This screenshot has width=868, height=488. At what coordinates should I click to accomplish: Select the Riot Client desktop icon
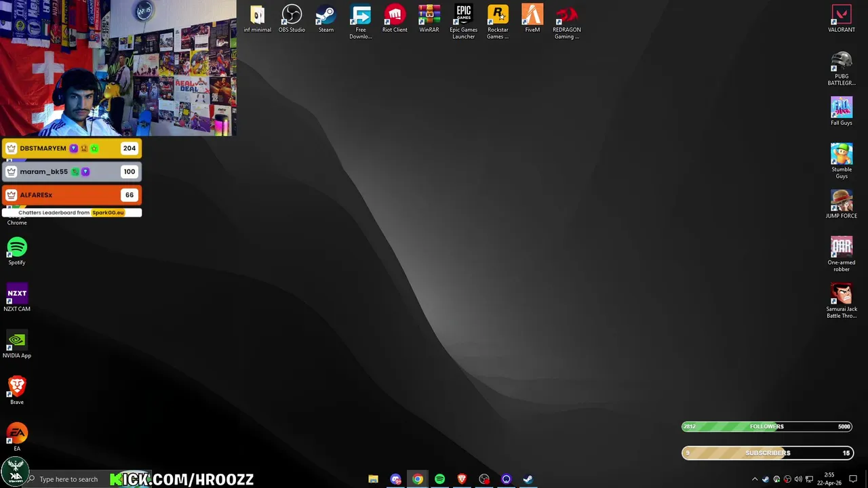tap(395, 19)
